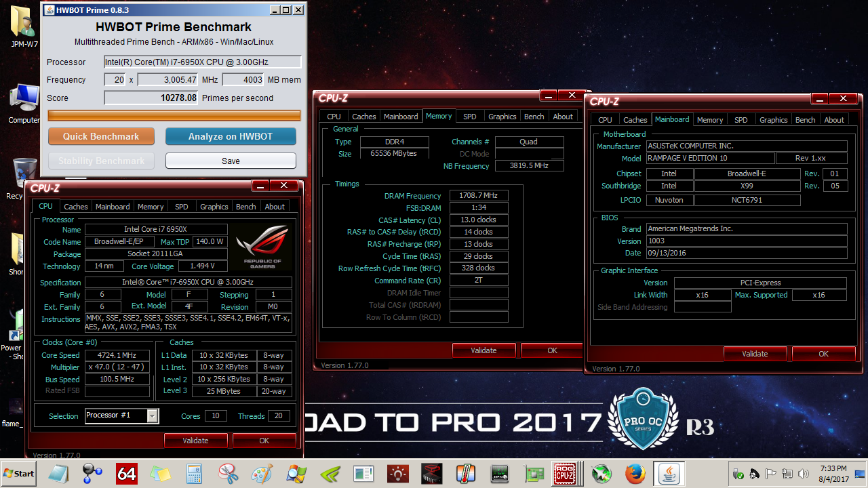Open Bench tab in the CPU window
The height and width of the screenshot is (488, 868).
245,207
